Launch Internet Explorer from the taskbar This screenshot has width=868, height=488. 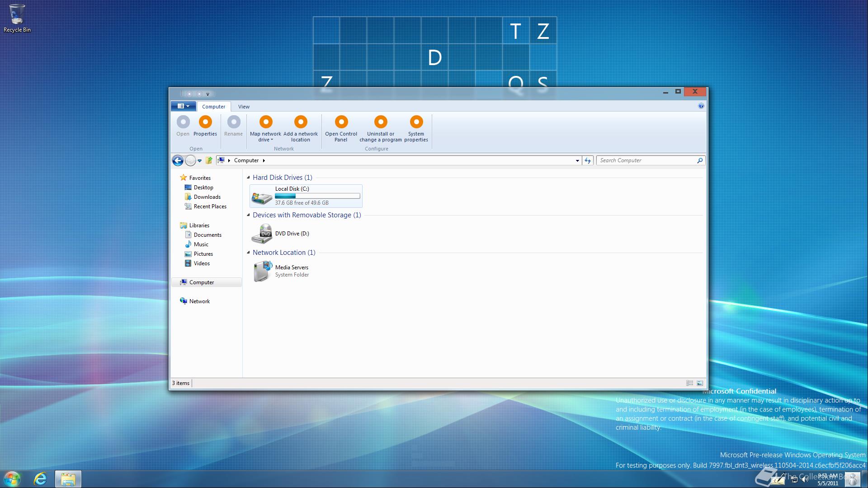pos(40,479)
